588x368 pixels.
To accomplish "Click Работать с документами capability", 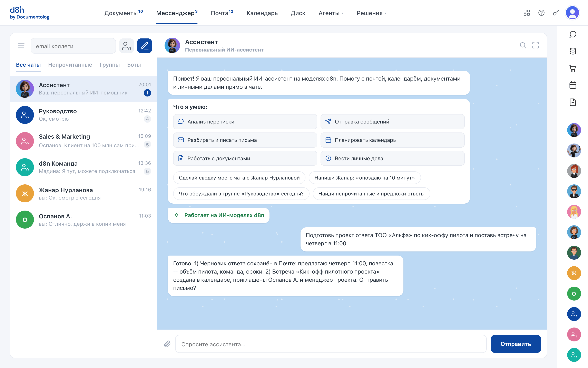I will pos(245,158).
